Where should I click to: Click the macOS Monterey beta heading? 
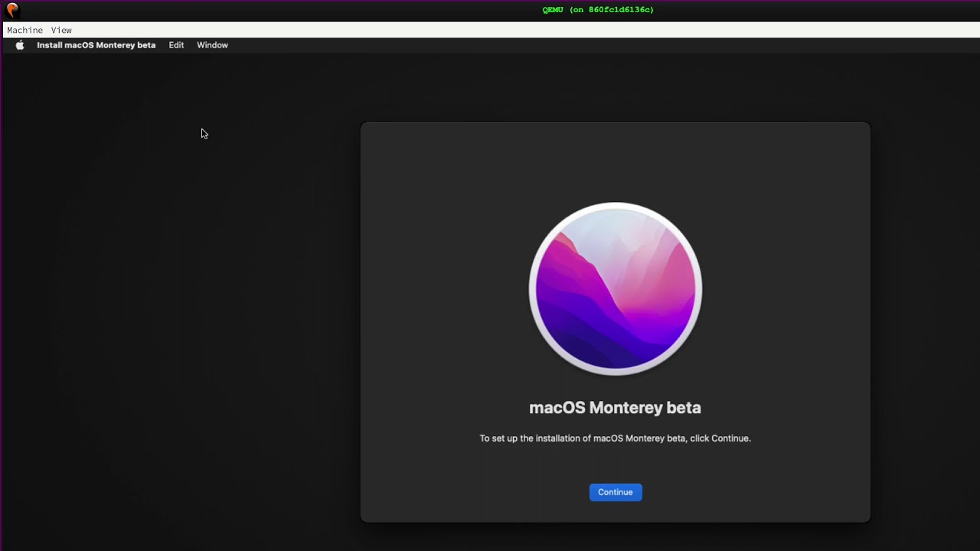615,408
